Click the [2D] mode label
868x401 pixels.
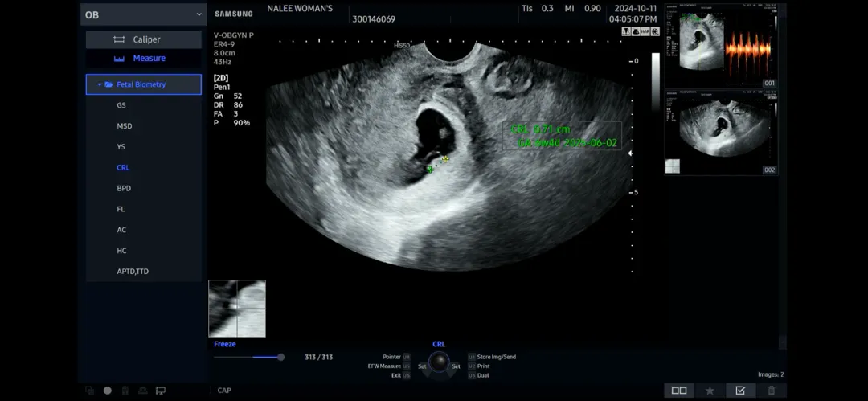(221, 78)
